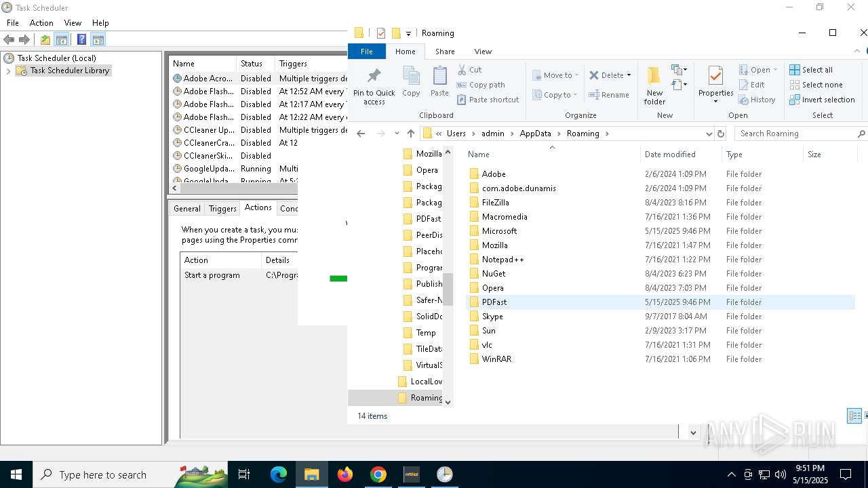Image resolution: width=868 pixels, height=488 pixels.
Task: Sort by Date modified column header
Action: 680,155
